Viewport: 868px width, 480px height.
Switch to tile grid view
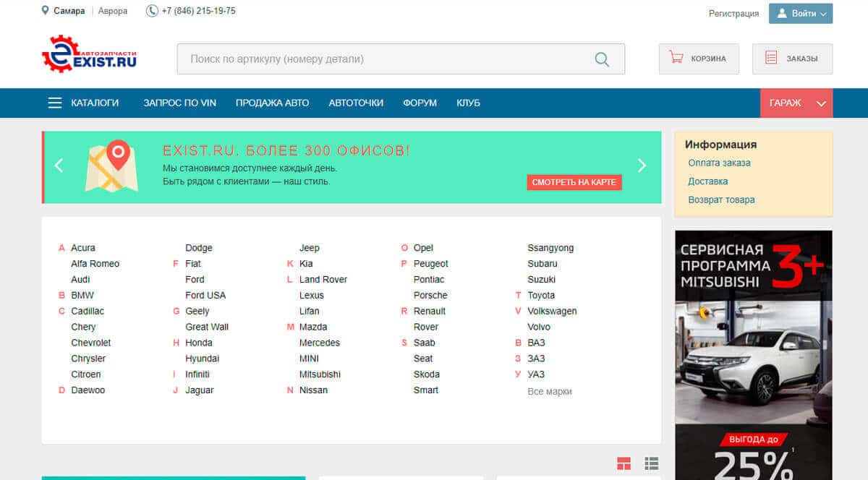click(624, 463)
